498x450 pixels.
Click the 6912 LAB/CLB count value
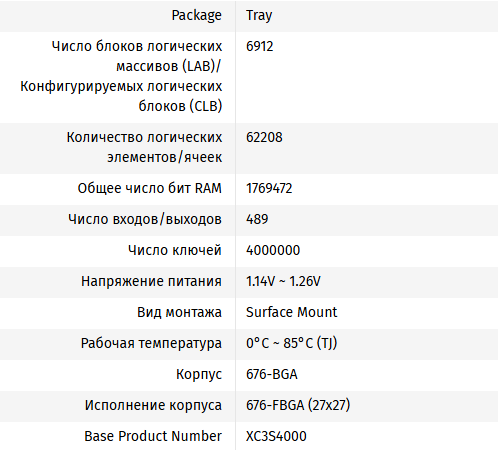(x=260, y=46)
